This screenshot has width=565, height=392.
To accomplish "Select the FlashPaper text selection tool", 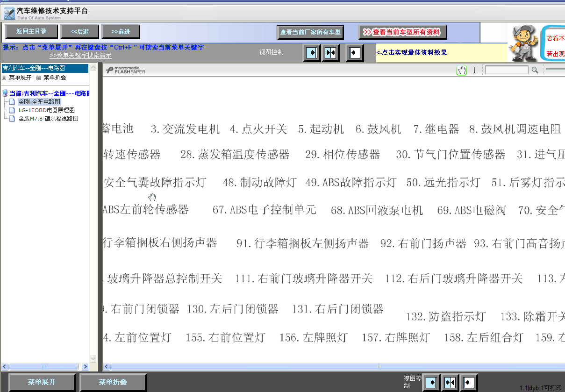I will (474, 70).
